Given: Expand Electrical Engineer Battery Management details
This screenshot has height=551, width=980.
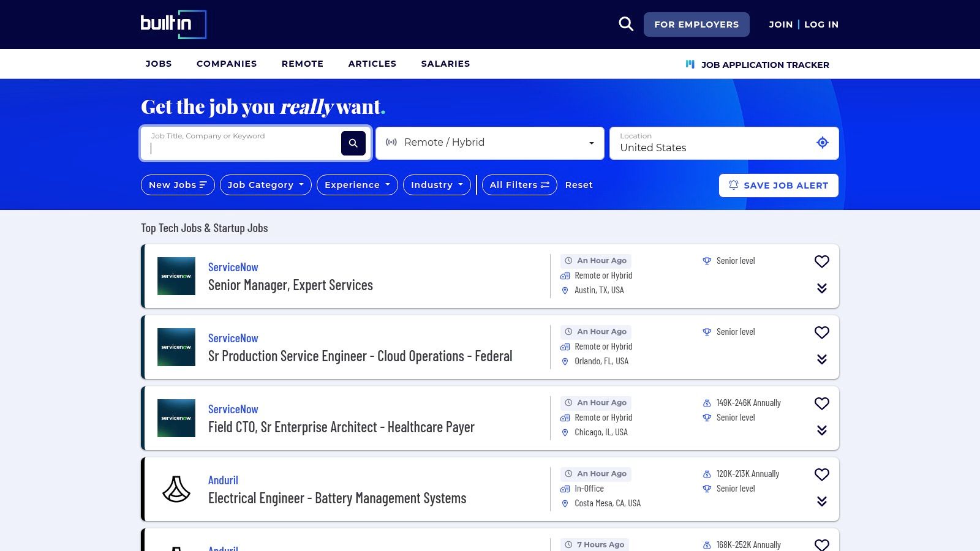Looking at the screenshot, I should tap(822, 501).
